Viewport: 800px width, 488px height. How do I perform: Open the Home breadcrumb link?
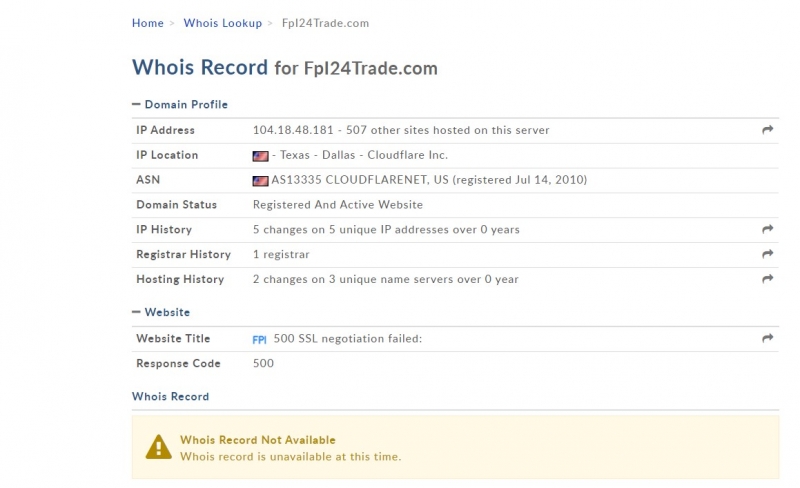(147, 23)
